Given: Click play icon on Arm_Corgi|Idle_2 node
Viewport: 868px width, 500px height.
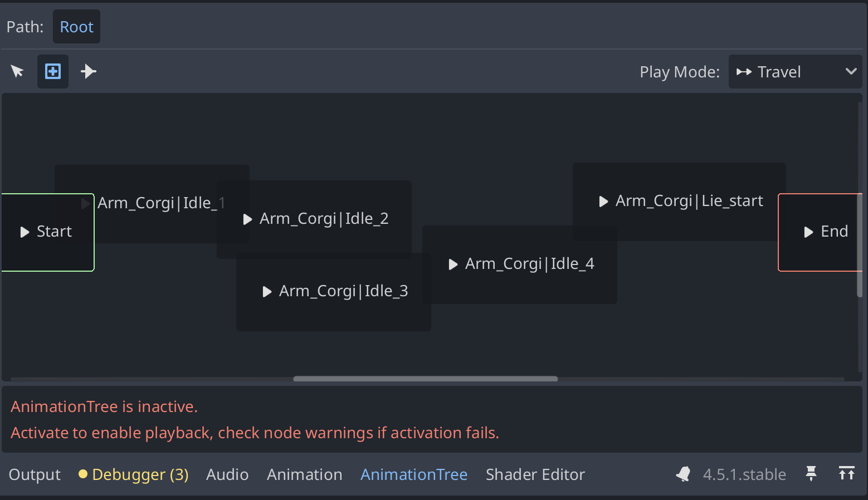Looking at the screenshot, I should 248,219.
